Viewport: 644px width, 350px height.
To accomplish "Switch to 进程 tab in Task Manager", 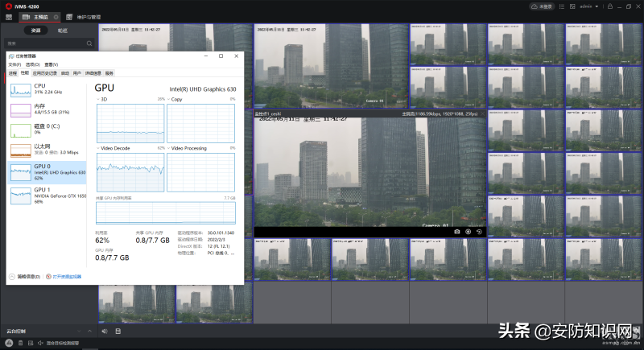I will point(13,73).
